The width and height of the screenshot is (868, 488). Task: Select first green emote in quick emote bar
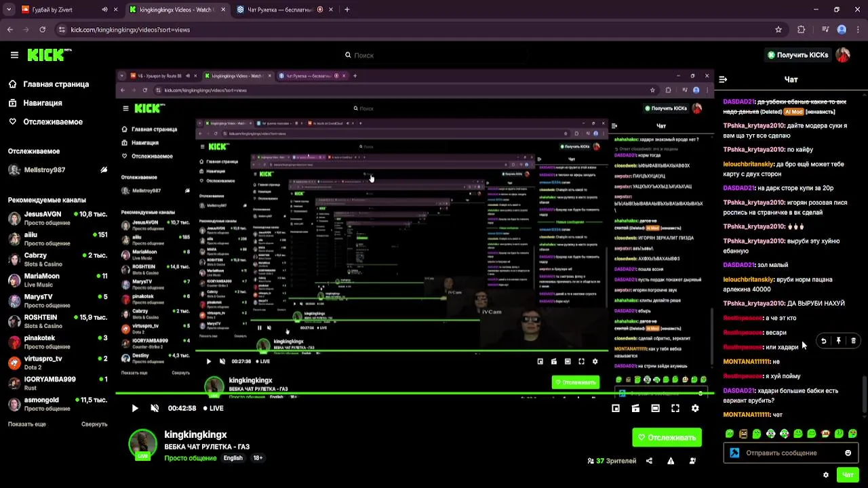pyautogui.click(x=730, y=434)
